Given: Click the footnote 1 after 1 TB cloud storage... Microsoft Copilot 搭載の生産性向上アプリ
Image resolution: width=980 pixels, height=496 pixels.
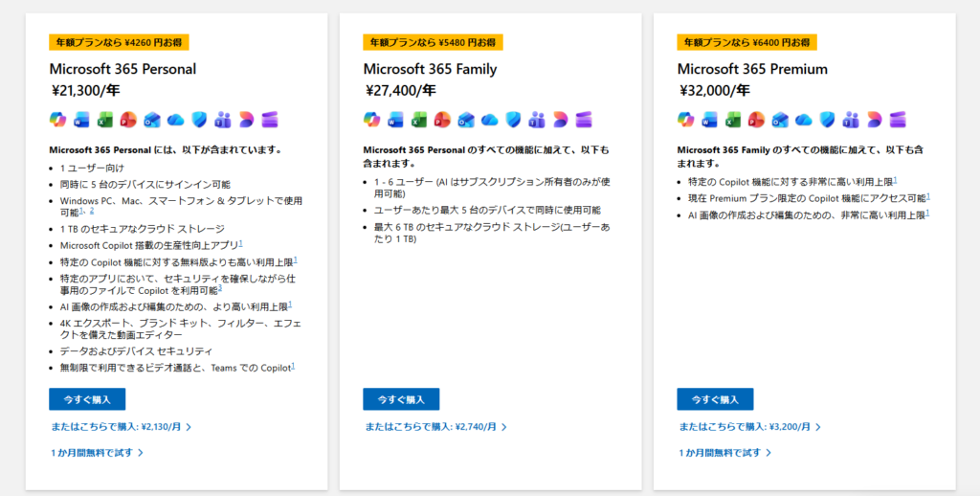Looking at the screenshot, I should 241,243.
